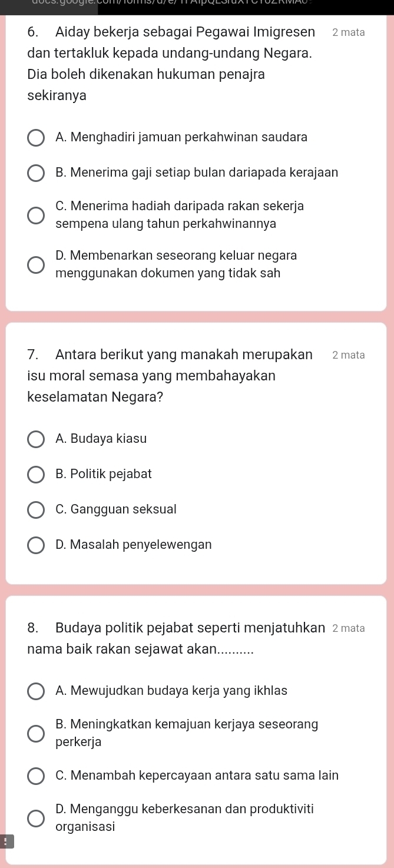The height and width of the screenshot is (868, 394).
Task: Pick the C. Gangguan seksual radio button
Action: tap(36, 510)
